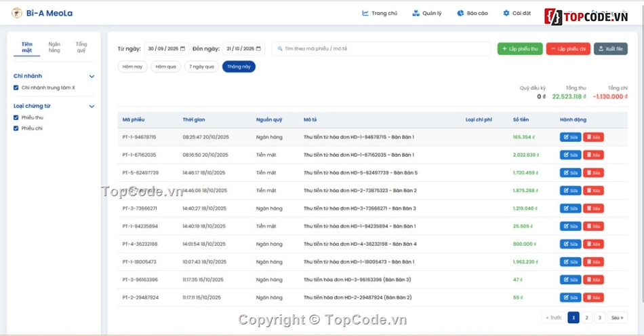Switch to the Tổng quỹ tab
The width and height of the screenshot is (644, 336).
point(81,47)
